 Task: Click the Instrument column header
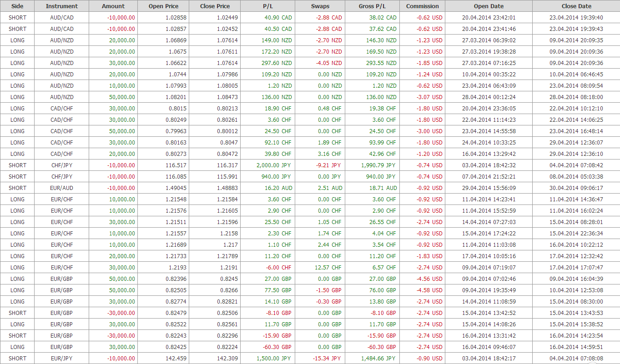[62, 6]
